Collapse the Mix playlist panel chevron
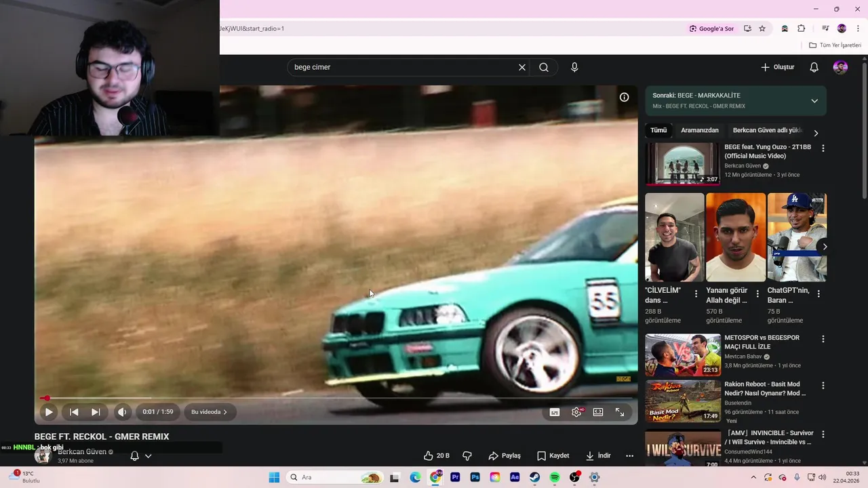The width and height of the screenshot is (868, 488). (814, 101)
